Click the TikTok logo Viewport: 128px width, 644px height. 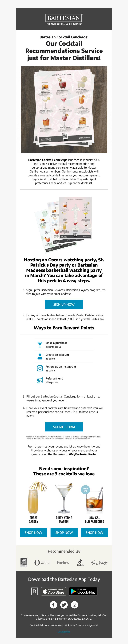(x=80, y=563)
